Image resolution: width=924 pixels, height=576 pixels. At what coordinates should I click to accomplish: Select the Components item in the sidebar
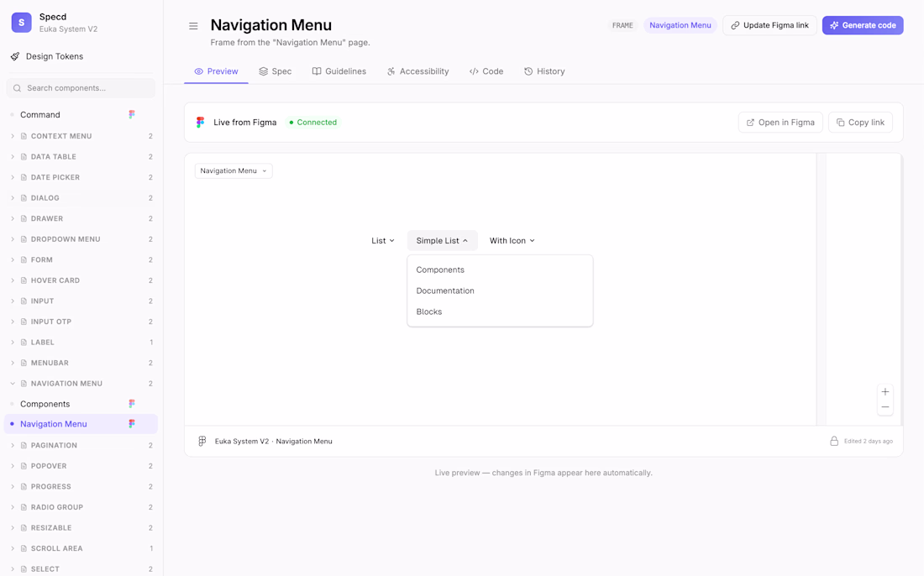[x=81, y=403]
